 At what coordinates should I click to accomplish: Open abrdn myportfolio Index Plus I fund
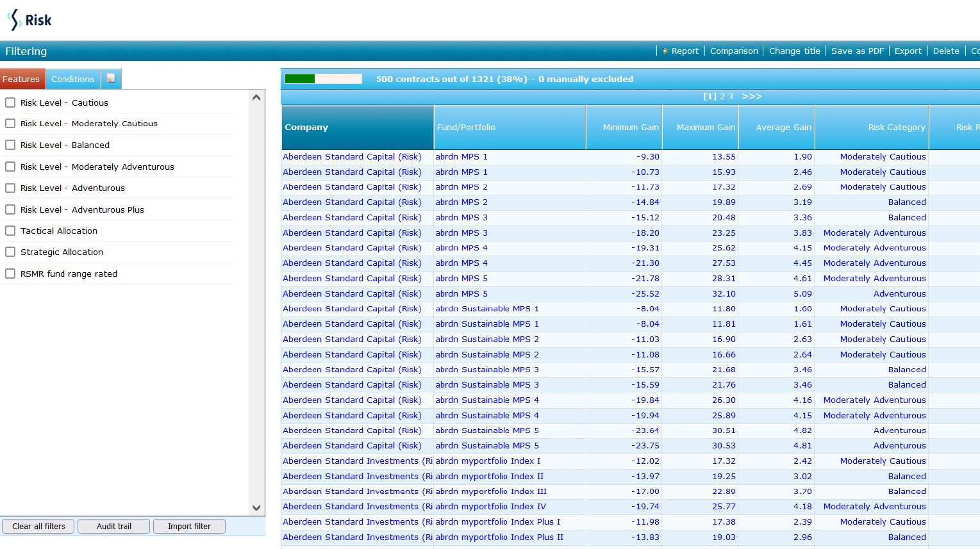point(498,521)
